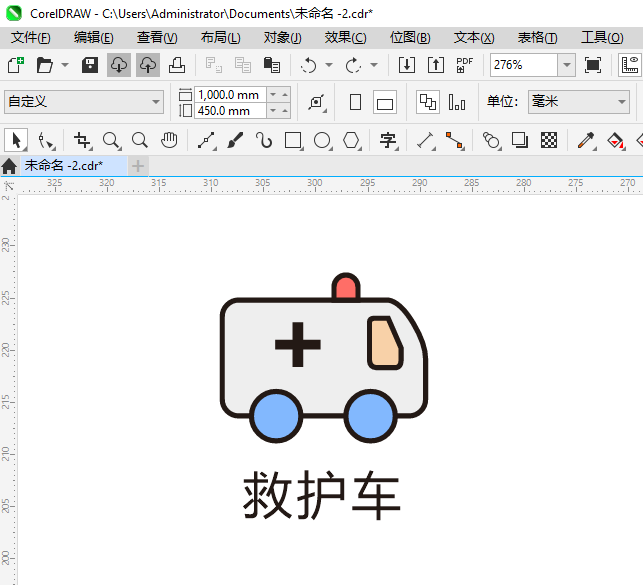Image resolution: width=643 pixels, height=585 pixels.
Task: Select the Crop tool
Action: [82, 141]
